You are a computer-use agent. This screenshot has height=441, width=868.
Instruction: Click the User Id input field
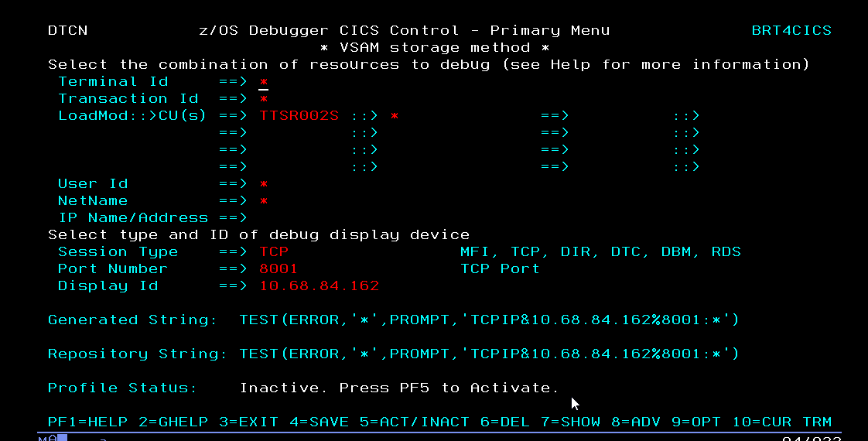[264, 183]
